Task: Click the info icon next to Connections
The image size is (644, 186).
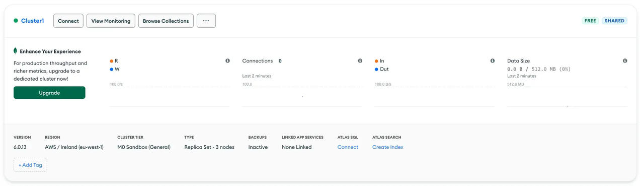Action: coord(360,61)
